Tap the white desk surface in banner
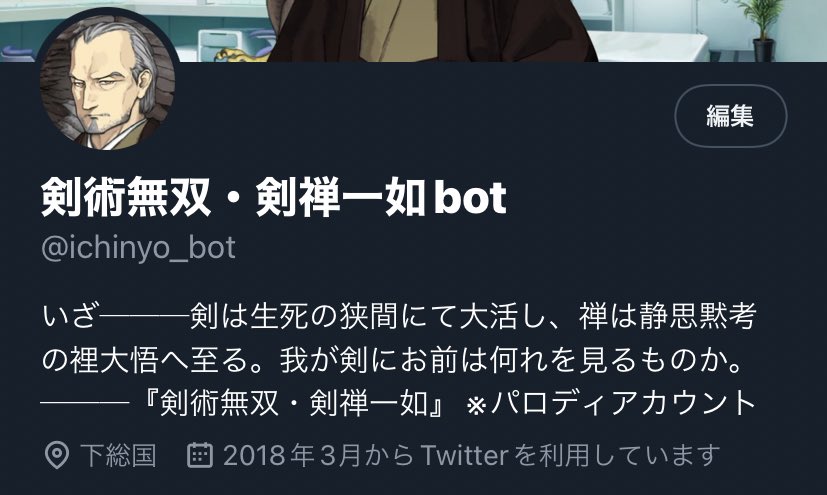The width and height of the screenshot is (827, 495). click(x=647, y=47)
